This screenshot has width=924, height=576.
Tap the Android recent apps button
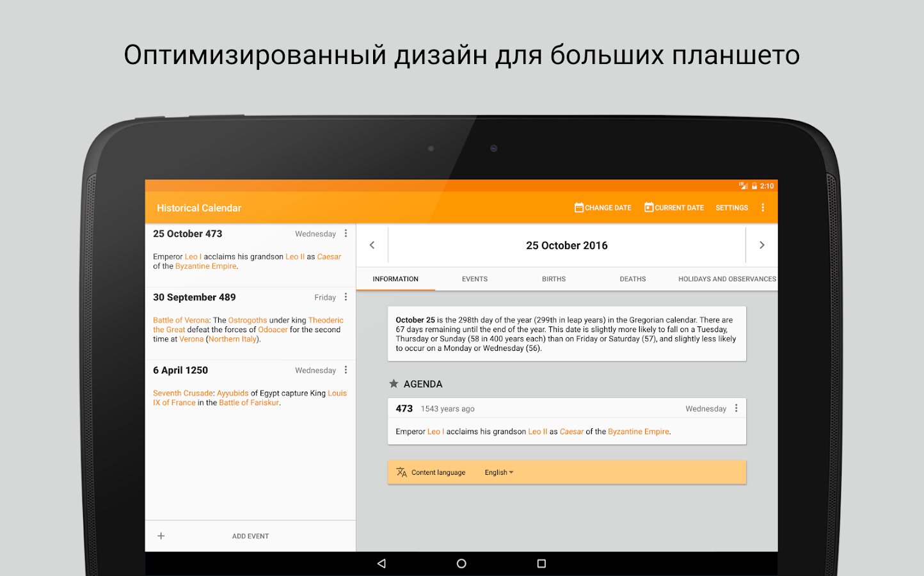coord(541,563)
